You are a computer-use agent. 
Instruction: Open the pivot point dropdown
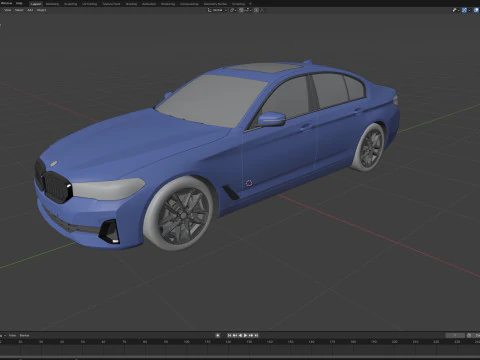click(x=233, y=10)
